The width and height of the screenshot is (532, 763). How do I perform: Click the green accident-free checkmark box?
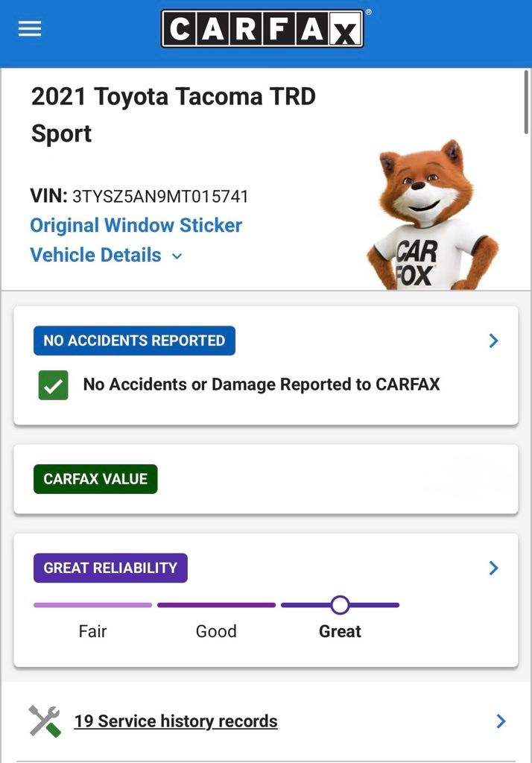[x=53, y=385]
